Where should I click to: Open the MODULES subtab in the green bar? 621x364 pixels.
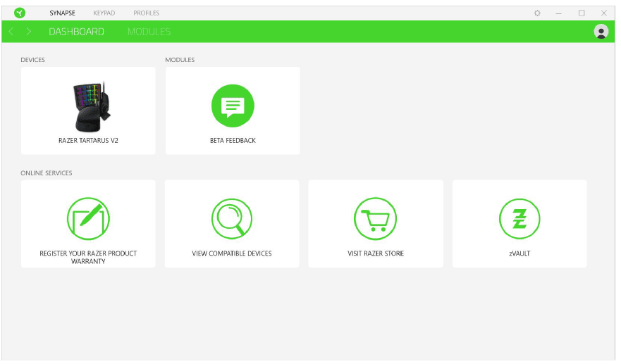pos(149,32)
